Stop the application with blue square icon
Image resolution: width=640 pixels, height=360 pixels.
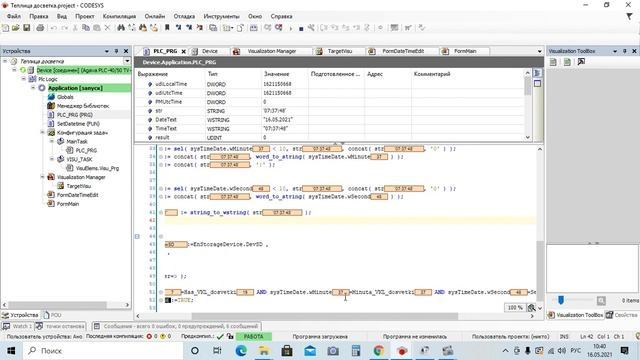click(301, 29)
